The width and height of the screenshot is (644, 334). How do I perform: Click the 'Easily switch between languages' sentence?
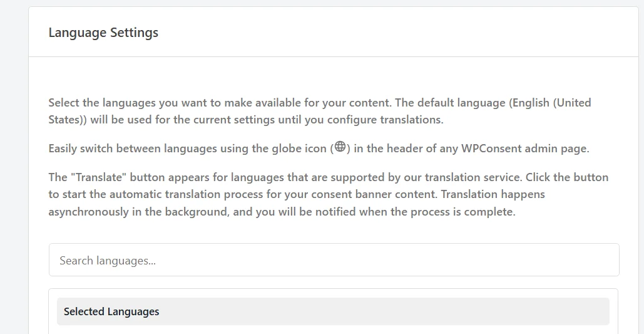[x=319, y=148]
